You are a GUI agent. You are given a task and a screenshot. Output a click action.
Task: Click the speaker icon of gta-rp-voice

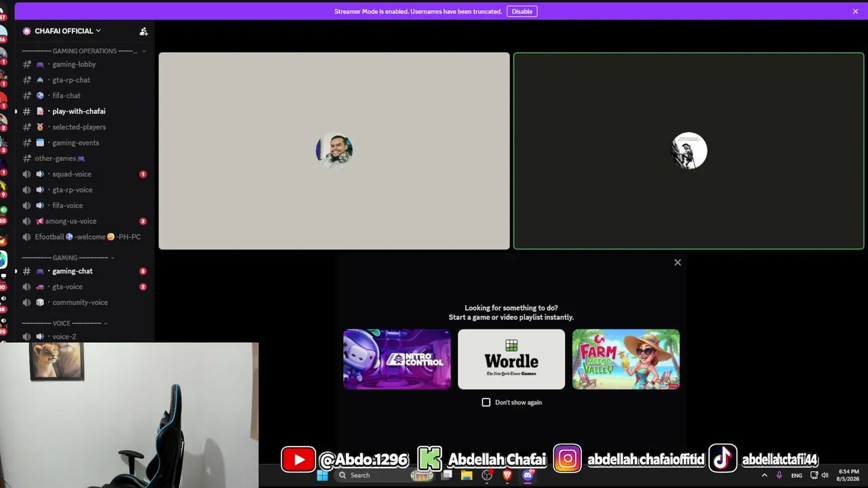(26, 190)
